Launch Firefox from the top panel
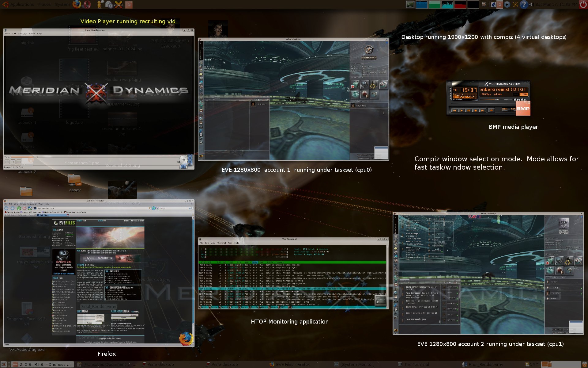588x368 pixels. pyautogui.click(x=77, y=4)
